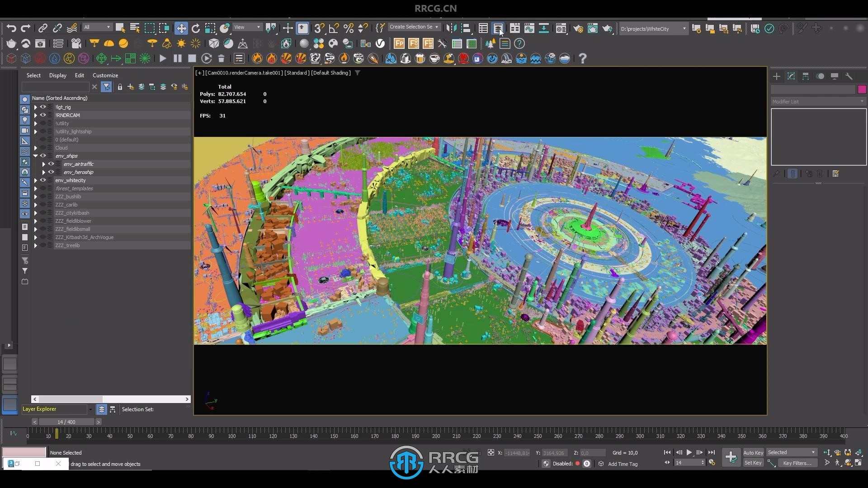This screenshot has width=868, height=488.
Task: Open Create Selection Set dropdown
Action: pos(414,27)
